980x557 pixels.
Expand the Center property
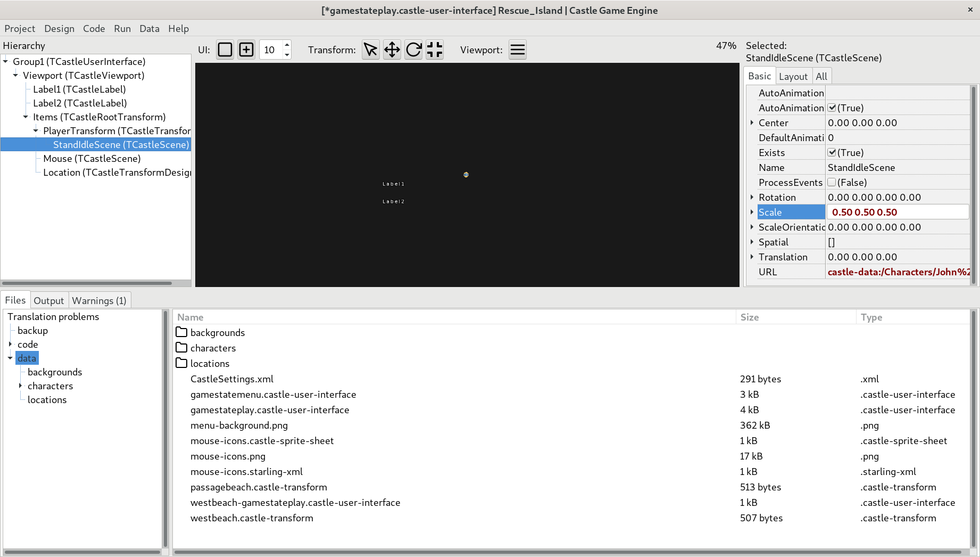point(752,122)
